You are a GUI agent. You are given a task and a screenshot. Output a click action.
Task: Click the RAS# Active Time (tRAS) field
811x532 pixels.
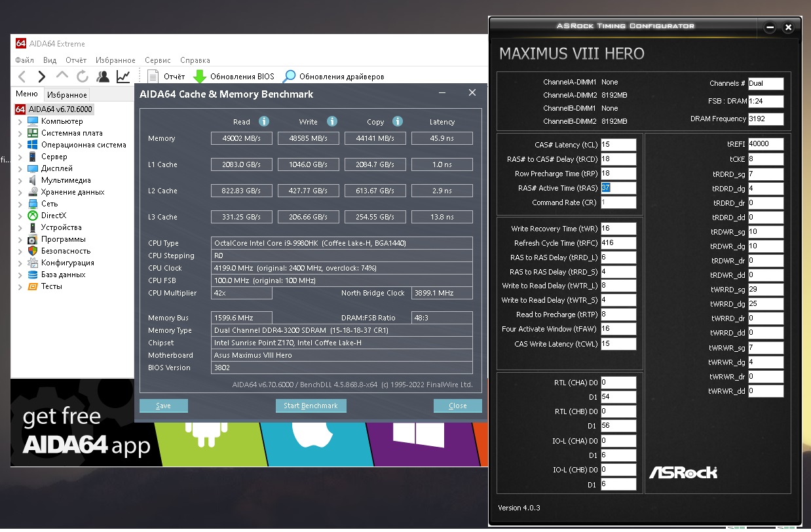pyautogui.click(x=618, y=188)
